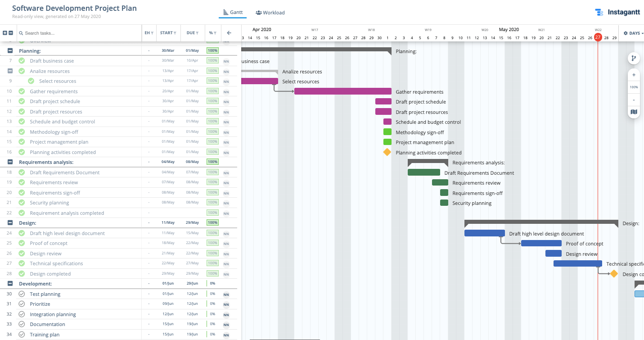The width and height of the screenshot is (644, 340).
Task: Click the Instagantt logo
Action: tap(617, 13)
